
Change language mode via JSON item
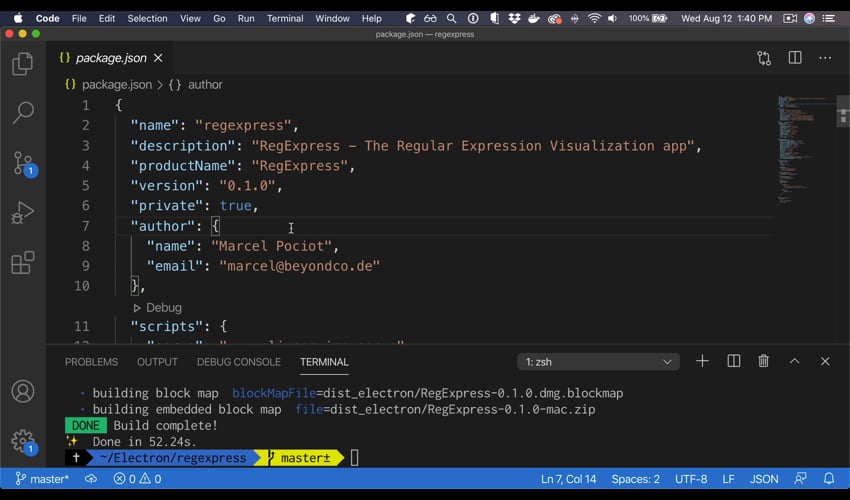(x=764, y=479)
